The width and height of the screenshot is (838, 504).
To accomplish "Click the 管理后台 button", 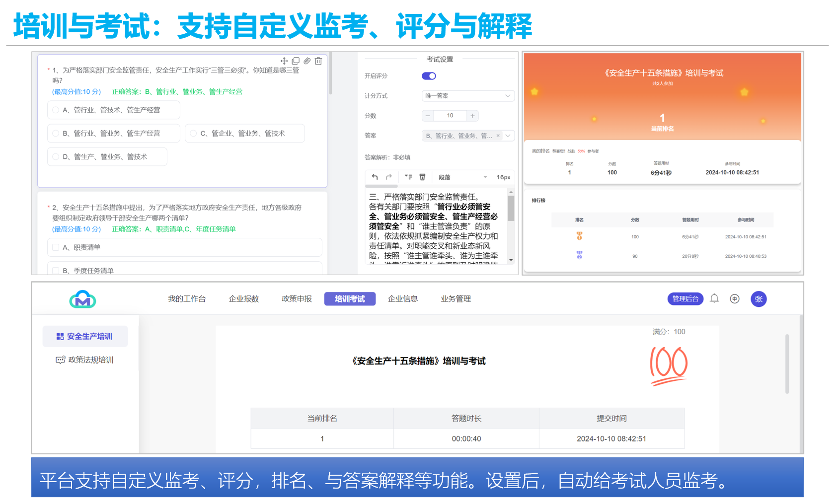I will [685, 299].
